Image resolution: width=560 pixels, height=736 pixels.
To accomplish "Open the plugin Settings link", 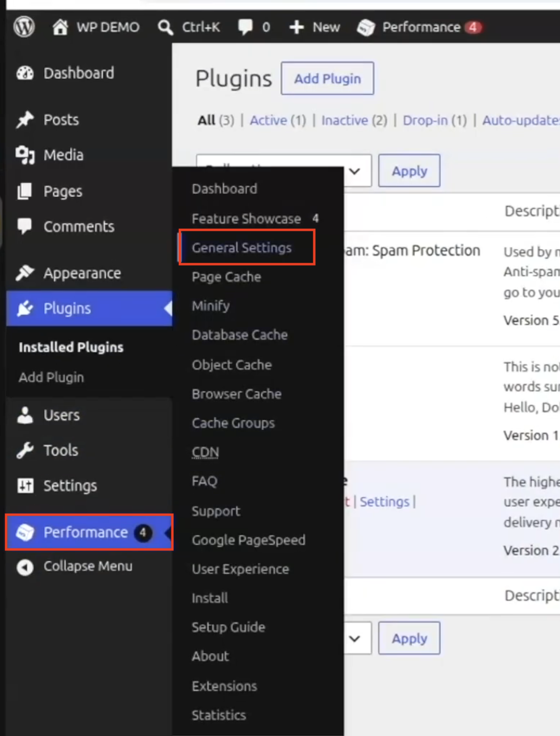I will pyautogui.click(x=385, y=502).
